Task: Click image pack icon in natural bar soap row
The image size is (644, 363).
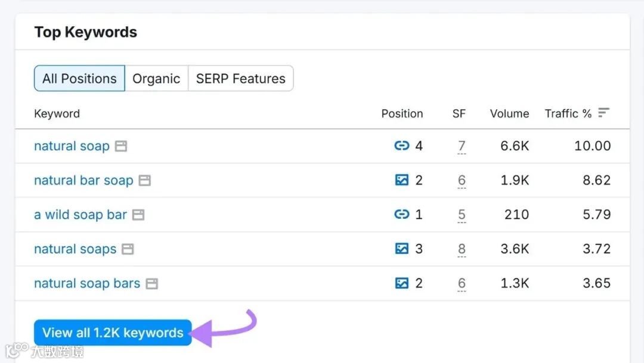Action: [402, 180]
